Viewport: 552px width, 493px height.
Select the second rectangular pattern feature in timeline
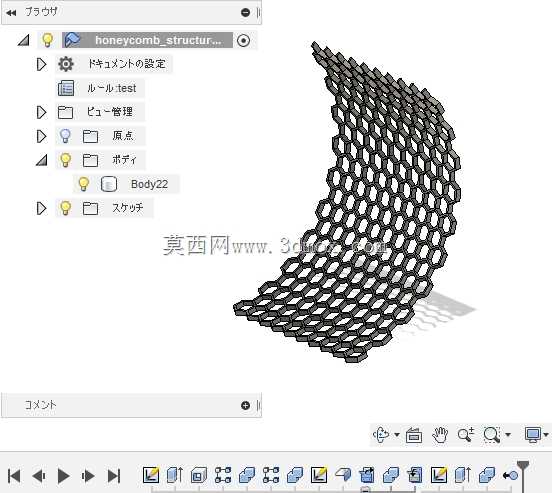point(271,475)
